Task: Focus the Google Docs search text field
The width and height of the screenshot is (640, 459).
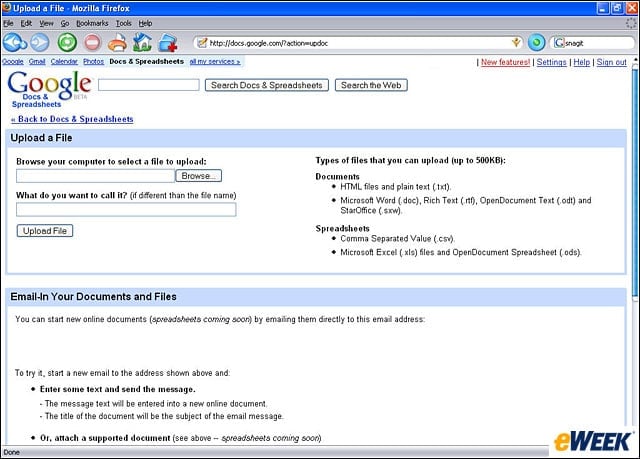Action: pos(149,85)
